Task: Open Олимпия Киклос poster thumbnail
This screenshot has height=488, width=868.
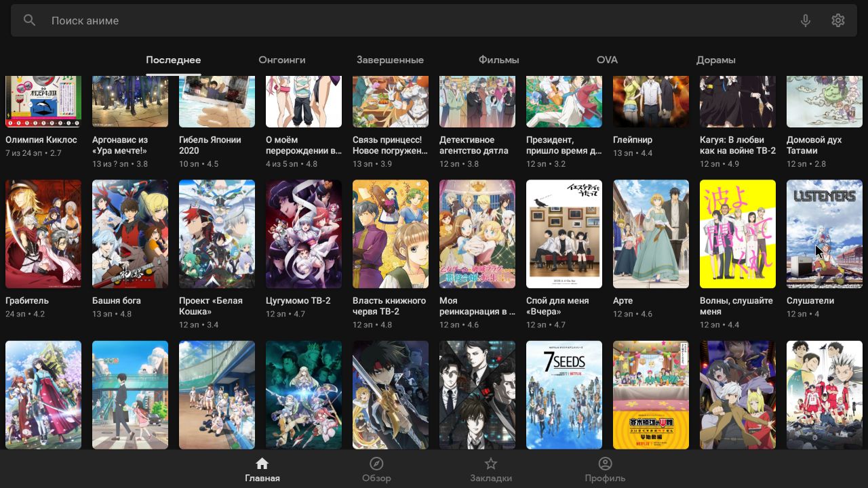Action: pyautogui.click(x=43, y=102)
